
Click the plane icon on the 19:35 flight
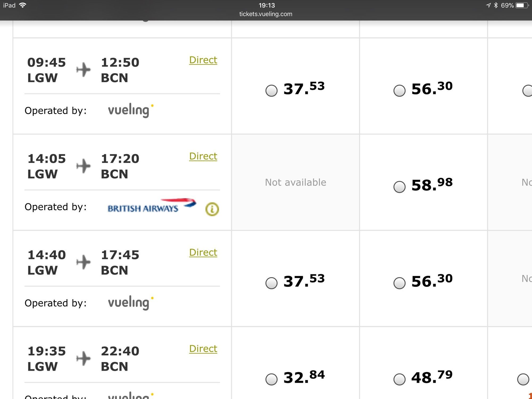[x=83, y=358]
